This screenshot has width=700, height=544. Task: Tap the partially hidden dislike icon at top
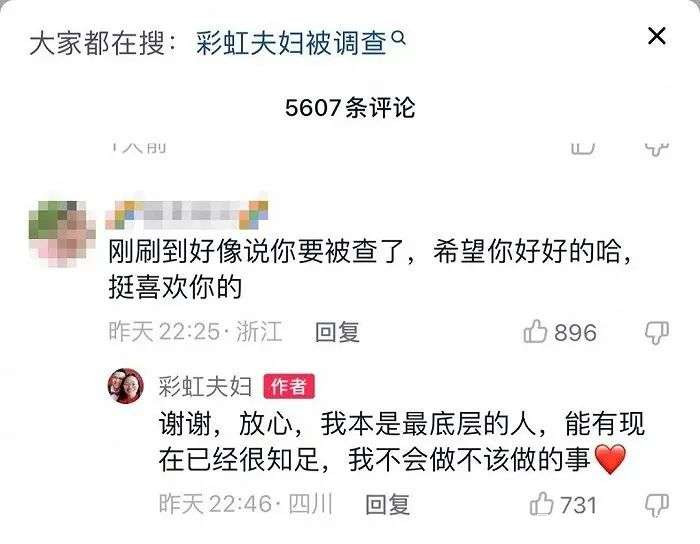click(657, 149)
